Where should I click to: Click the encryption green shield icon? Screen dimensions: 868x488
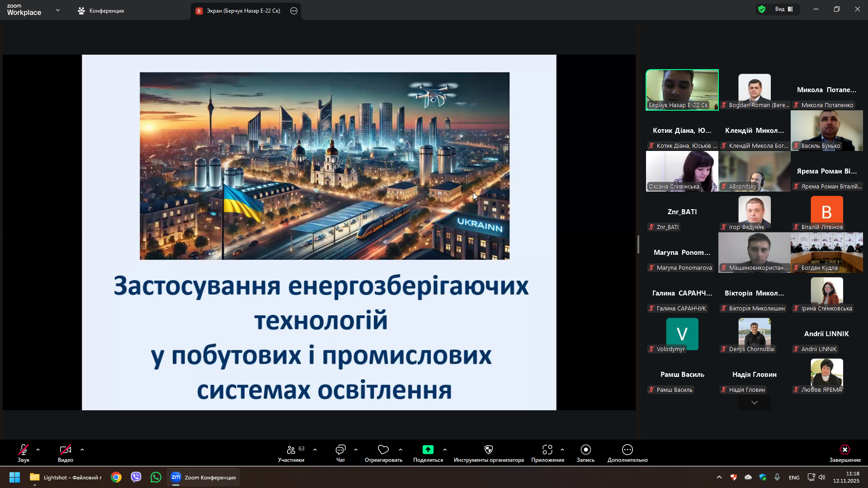pyautogui.click(x=762, y=9)
